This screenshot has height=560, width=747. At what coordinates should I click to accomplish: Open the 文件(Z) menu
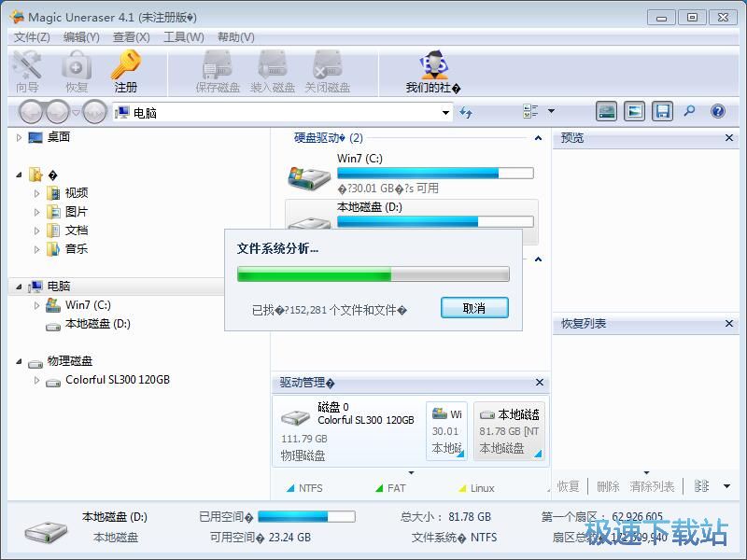(32, 37)
